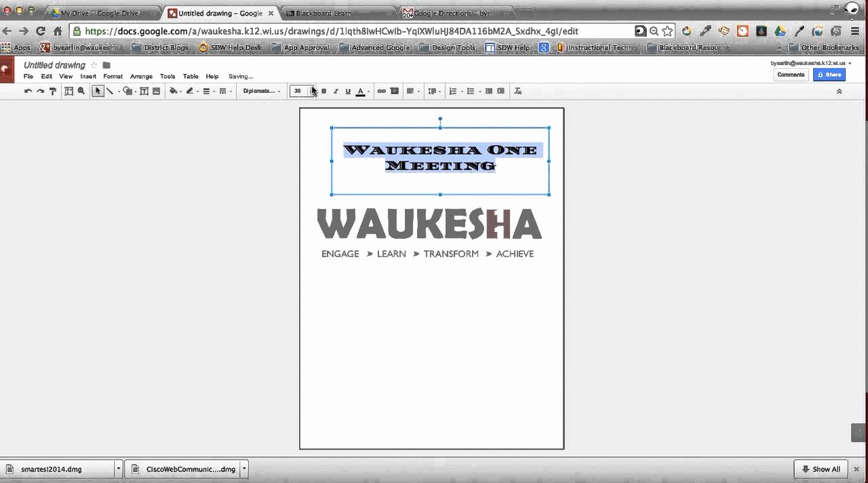Click the folder icon beside drawing title

click(106, 65)
